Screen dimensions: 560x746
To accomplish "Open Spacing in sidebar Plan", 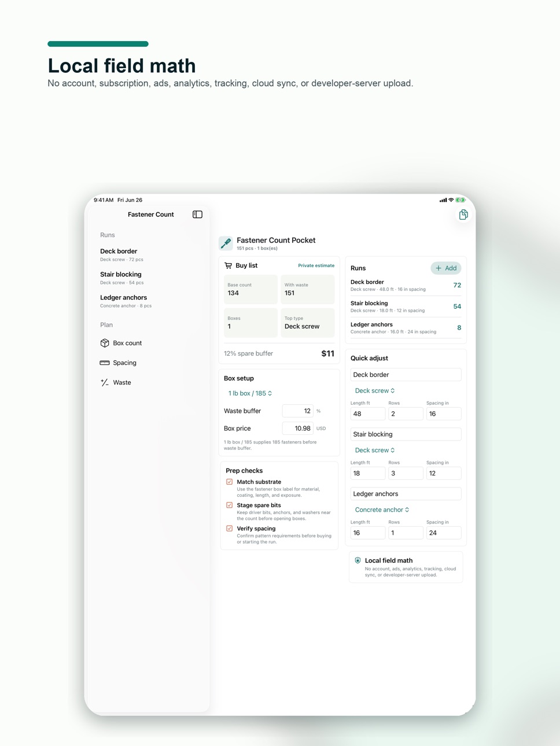I will (x=118, y=363).
